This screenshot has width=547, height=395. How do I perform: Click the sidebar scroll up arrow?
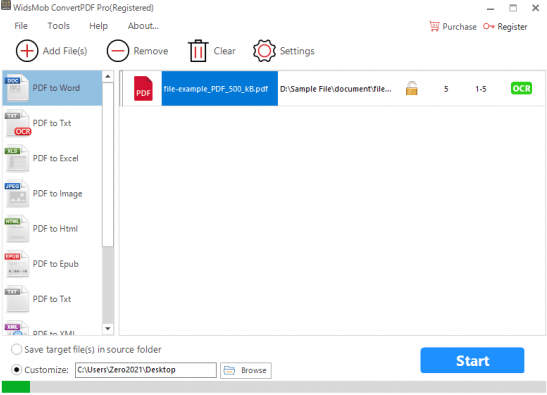(x=108, y=76)
